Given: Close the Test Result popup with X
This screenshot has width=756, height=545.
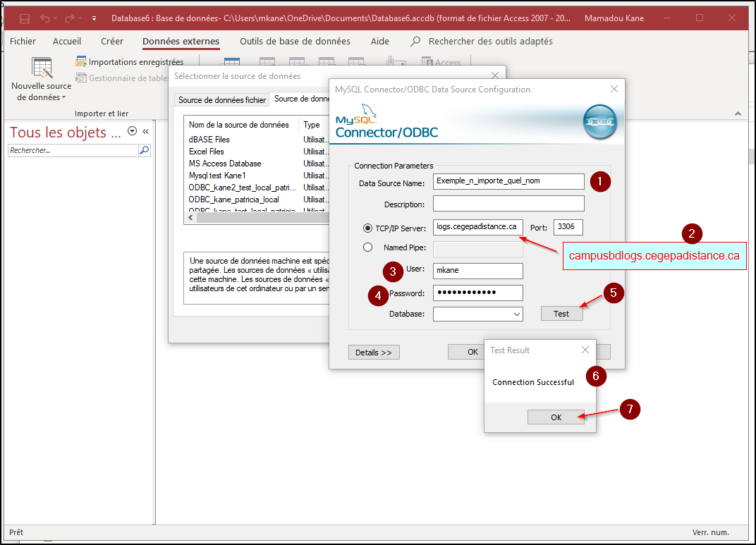Looking at the screenshot, I should (x=585, y=350).
